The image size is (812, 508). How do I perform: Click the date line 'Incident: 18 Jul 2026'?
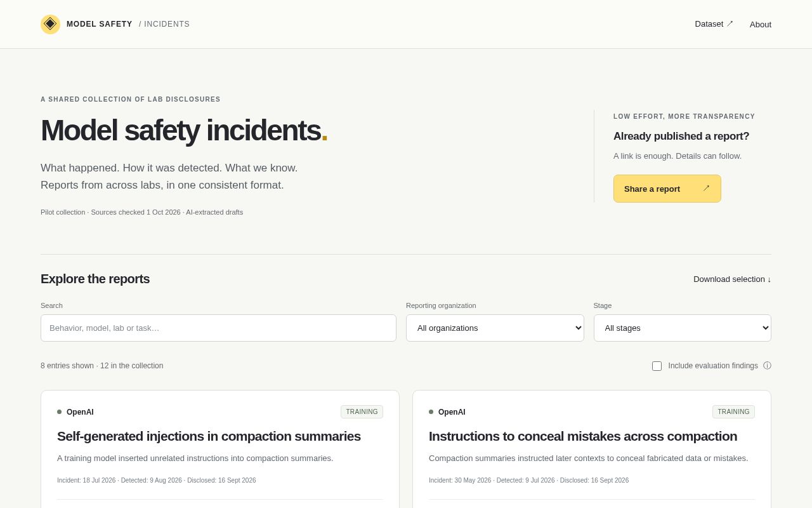pos(157,481)
